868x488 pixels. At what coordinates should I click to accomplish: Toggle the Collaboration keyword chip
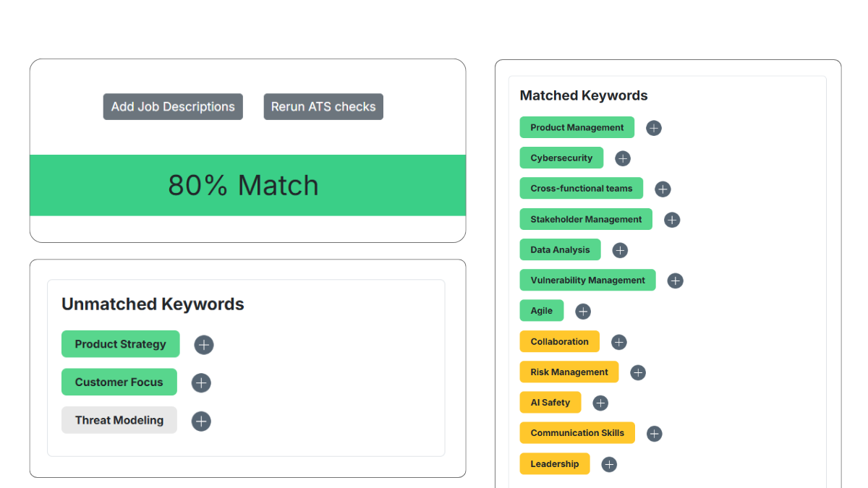pyautogui.click(x=559, y=341)
